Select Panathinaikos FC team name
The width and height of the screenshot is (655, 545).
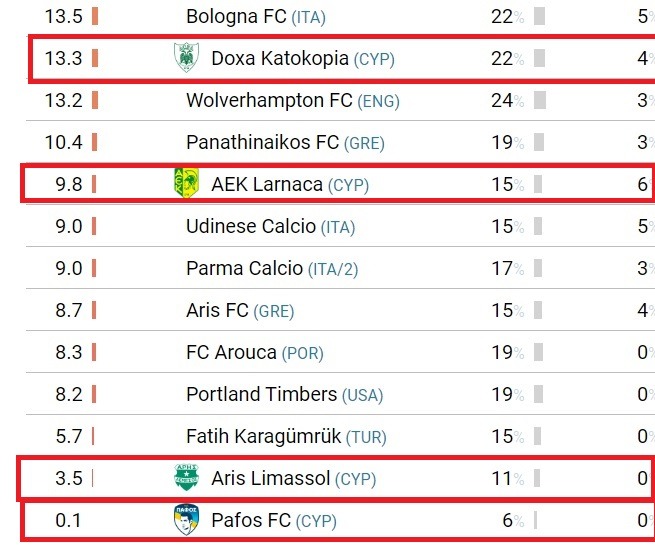[x=262, y=142]
